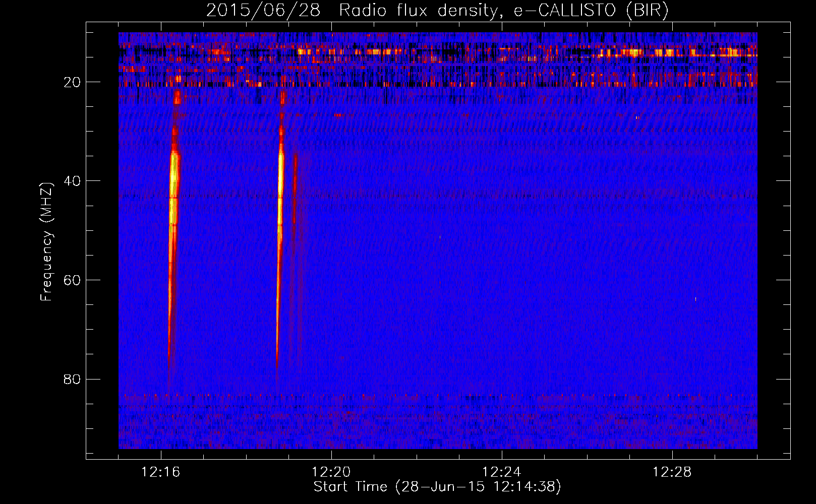Click the 12:28 time tick label

coord(672,472)
